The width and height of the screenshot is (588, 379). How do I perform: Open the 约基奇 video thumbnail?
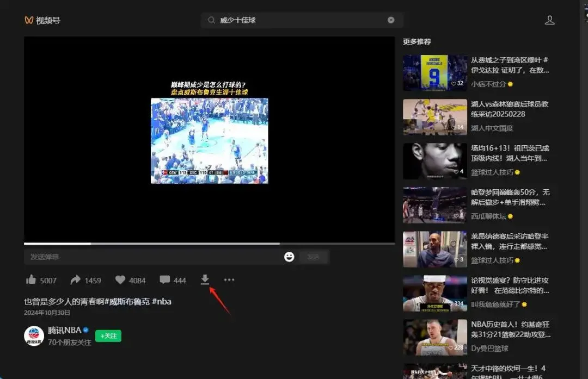coord(434,338)
